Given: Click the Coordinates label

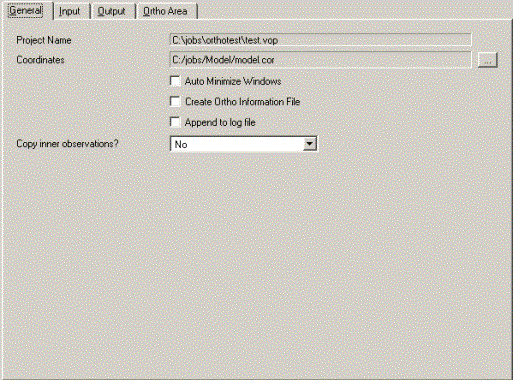Looking at the screenshot, I should click(x=40, y=60).
